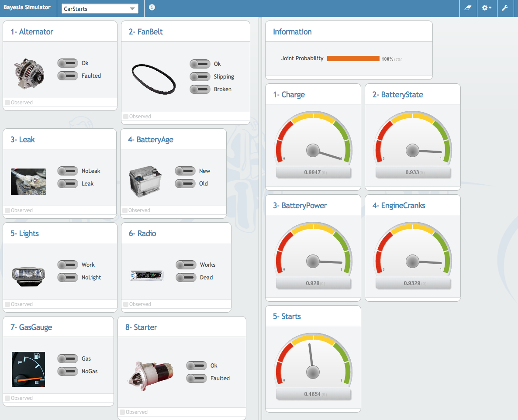Open the CarStarts network dropdown
The width and height of the screenshot is (518, 420).
[x=100, y=9]
